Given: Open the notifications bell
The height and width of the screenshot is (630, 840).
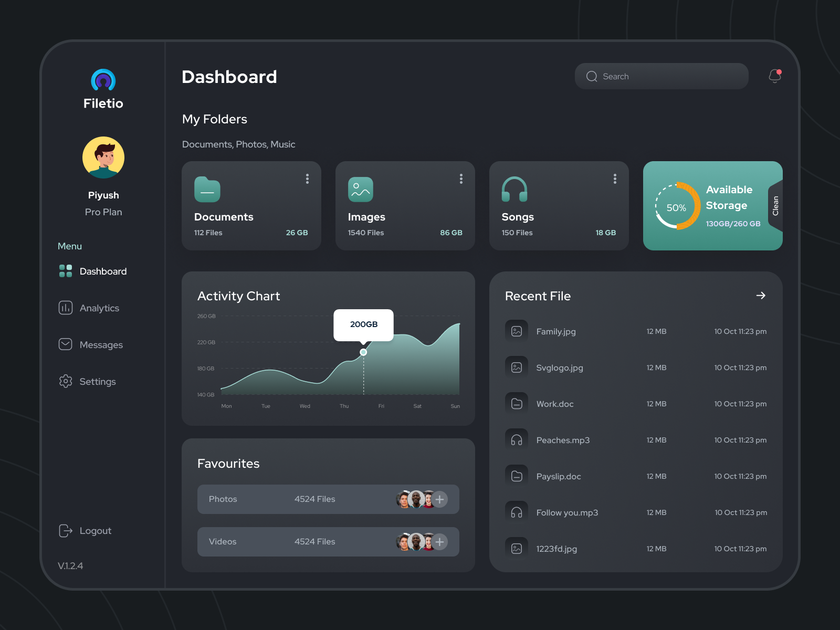Looking at the screenshot, I should click(x=775, y=76).
